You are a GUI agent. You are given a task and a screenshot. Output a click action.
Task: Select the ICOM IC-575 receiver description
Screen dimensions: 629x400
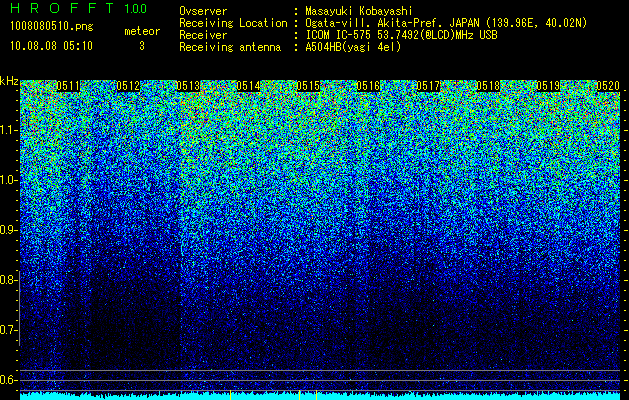401,35
